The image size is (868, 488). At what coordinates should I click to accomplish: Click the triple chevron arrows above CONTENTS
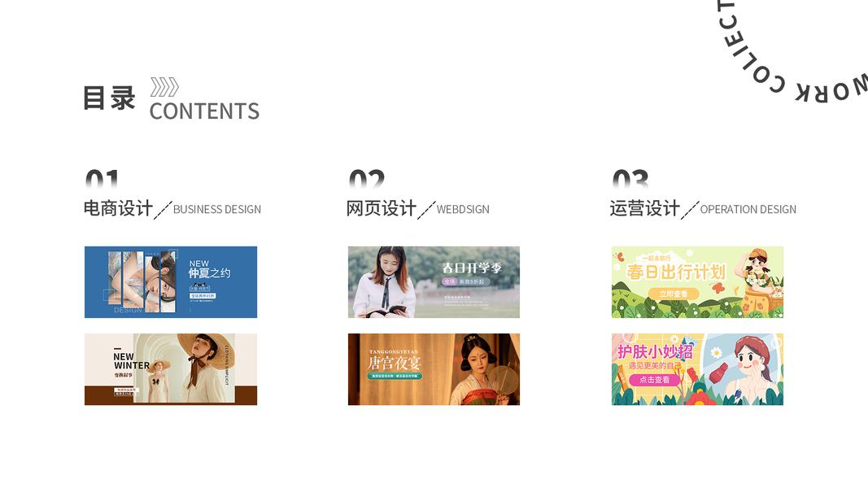(x=164, y=87)
